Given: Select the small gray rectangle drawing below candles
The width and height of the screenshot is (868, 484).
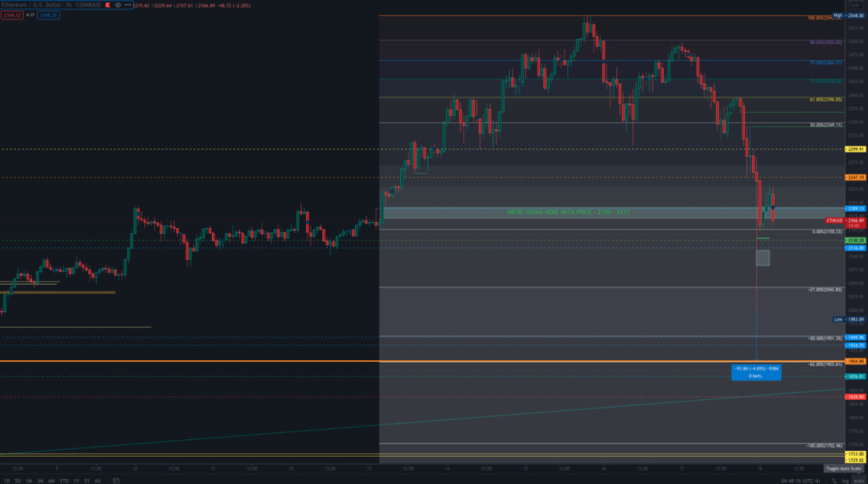Looking at the screenshot, I should (x=763, y=258).
